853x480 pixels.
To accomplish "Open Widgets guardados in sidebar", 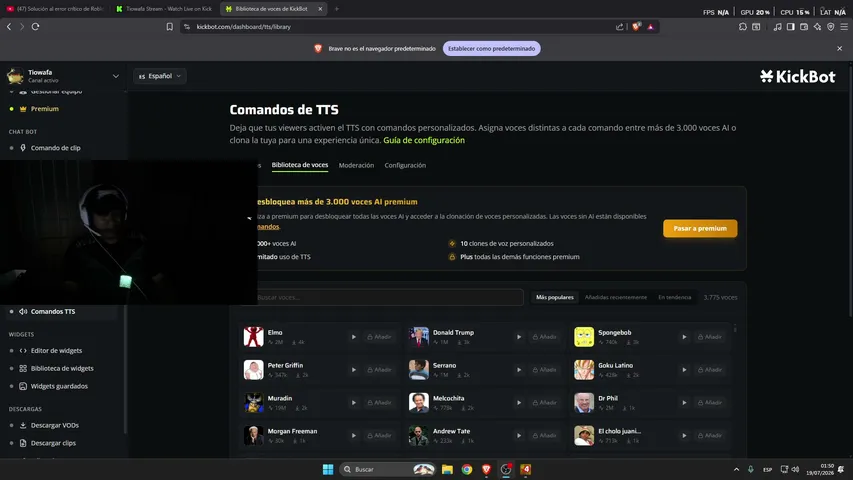I will (59, 386).
